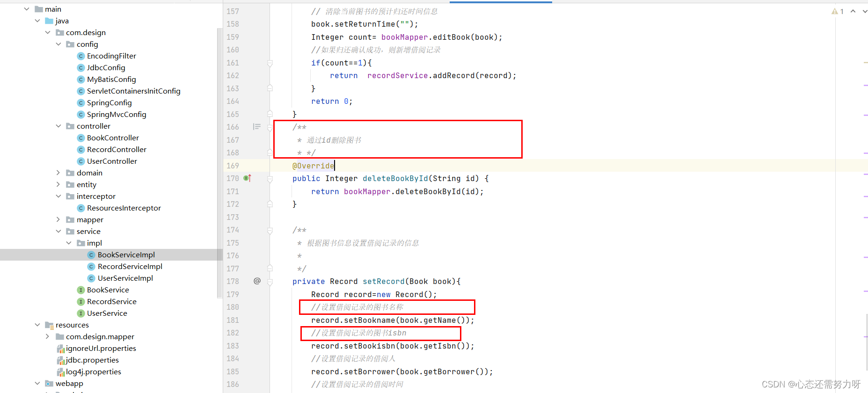Open log4j.properties file
Screen dimensions: 868x393
coord(93,371)
